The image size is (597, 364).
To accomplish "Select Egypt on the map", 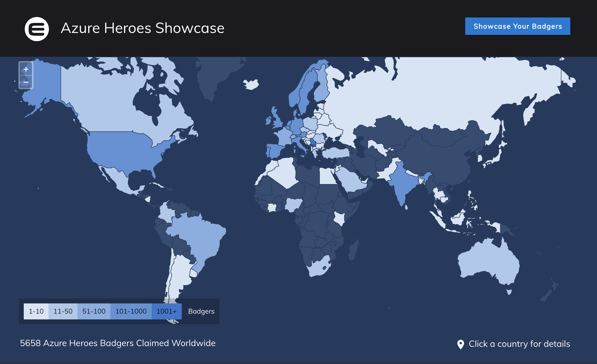I will pos(327,176).
